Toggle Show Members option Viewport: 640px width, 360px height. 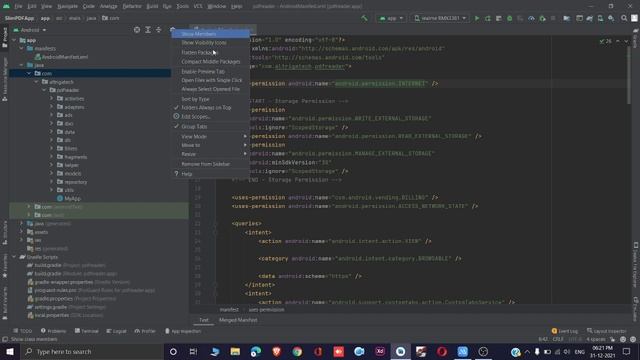click(x=211, y=34)
